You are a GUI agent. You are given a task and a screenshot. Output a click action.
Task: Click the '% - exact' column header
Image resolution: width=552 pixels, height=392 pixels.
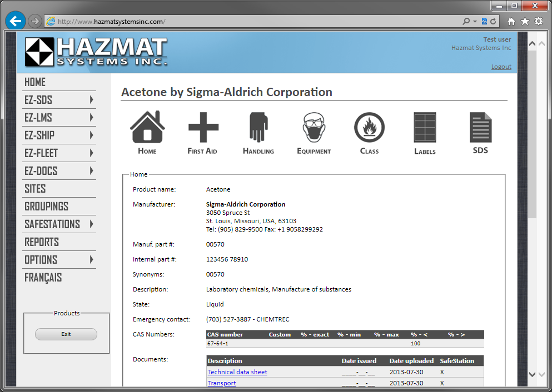(315, 334)
